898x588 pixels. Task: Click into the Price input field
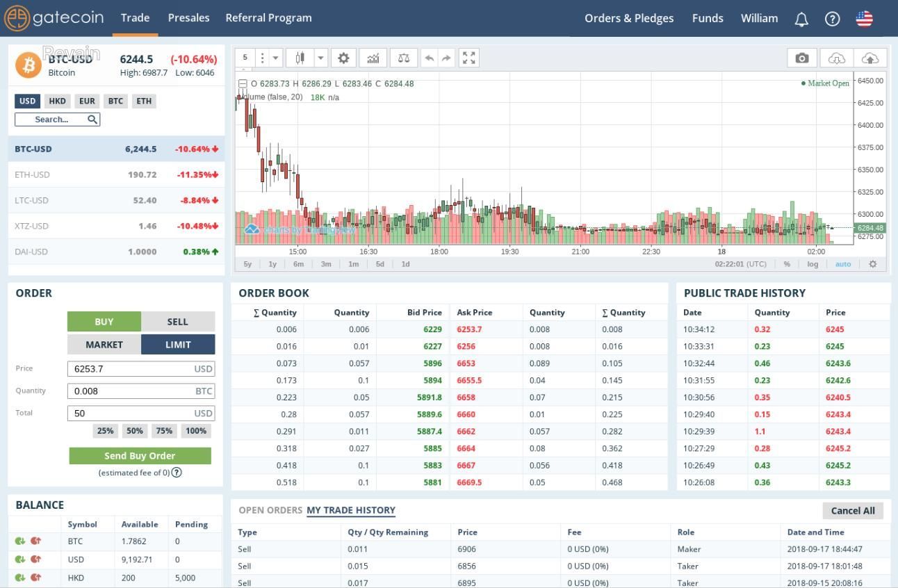click(x=141, y=369)
